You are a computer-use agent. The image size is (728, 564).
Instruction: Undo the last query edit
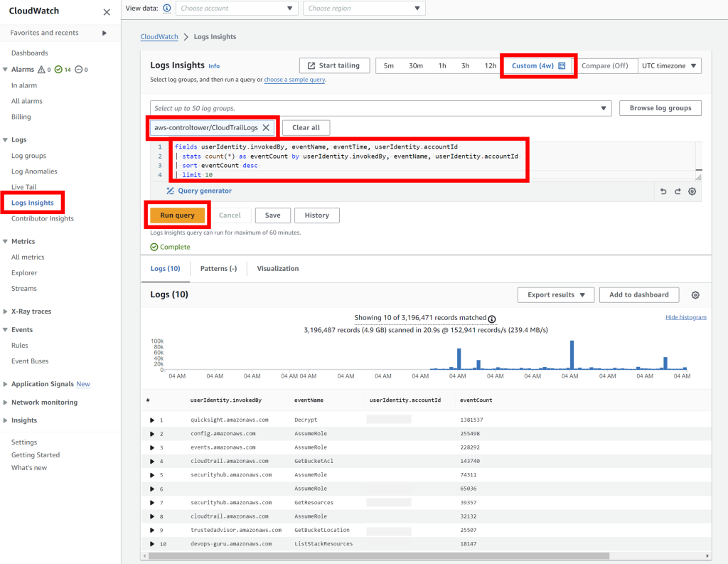[663, 191]
